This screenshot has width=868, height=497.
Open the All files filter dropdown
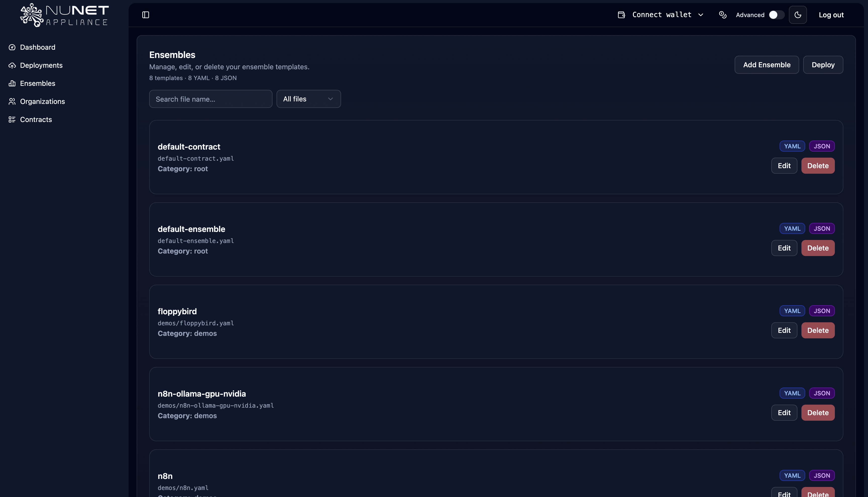pyautogui.click(x=308, y=99)
